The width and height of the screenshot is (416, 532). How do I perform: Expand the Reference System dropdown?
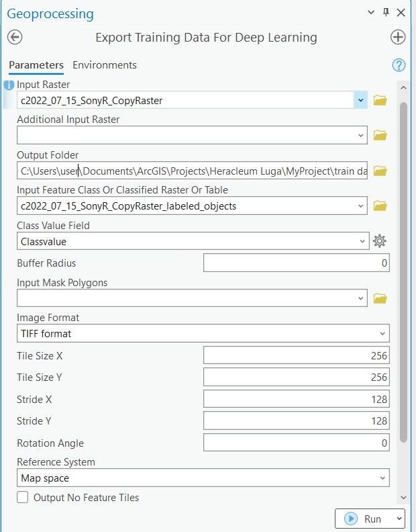pos(382,478)
